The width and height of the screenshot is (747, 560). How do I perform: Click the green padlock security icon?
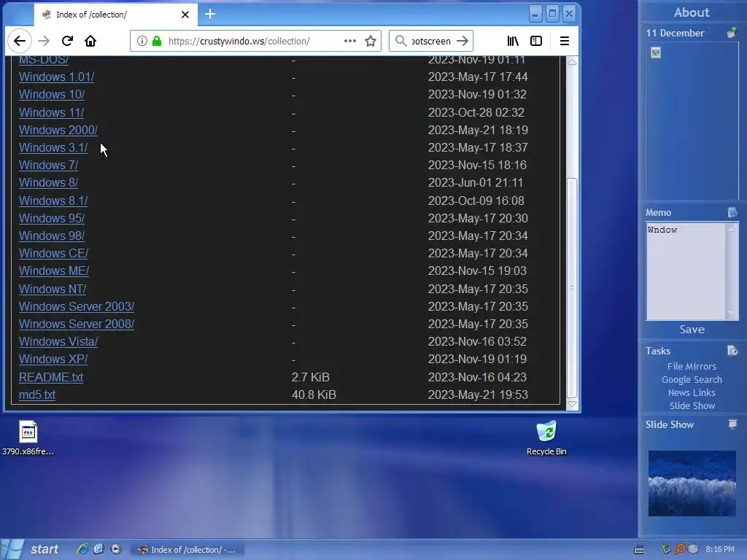157,41
